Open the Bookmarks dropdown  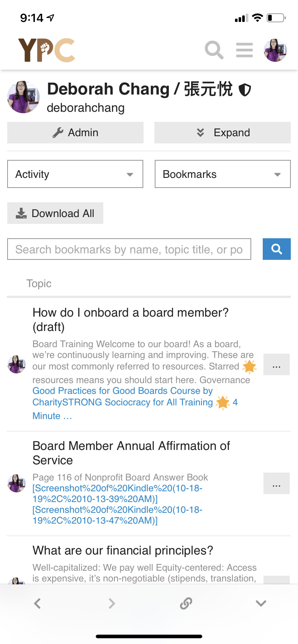tap(223, 174)
